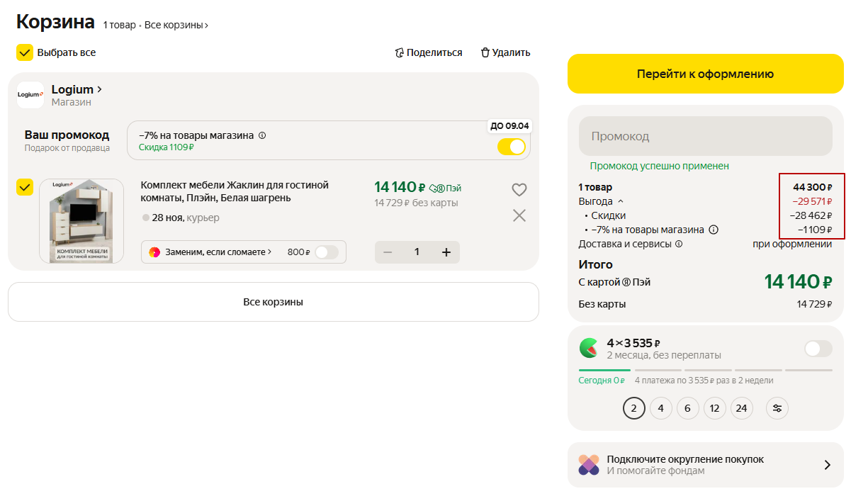The image size is (868, 501).
Task: Click the Logium store logo
Action: pyautogui.click(x=30, y=95)
